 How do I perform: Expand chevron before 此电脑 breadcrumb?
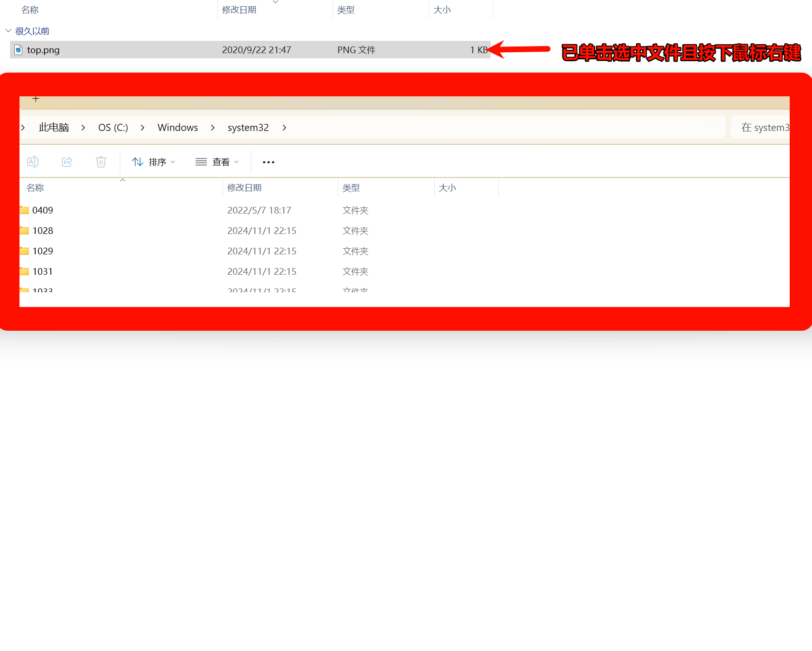pos(23,128)
